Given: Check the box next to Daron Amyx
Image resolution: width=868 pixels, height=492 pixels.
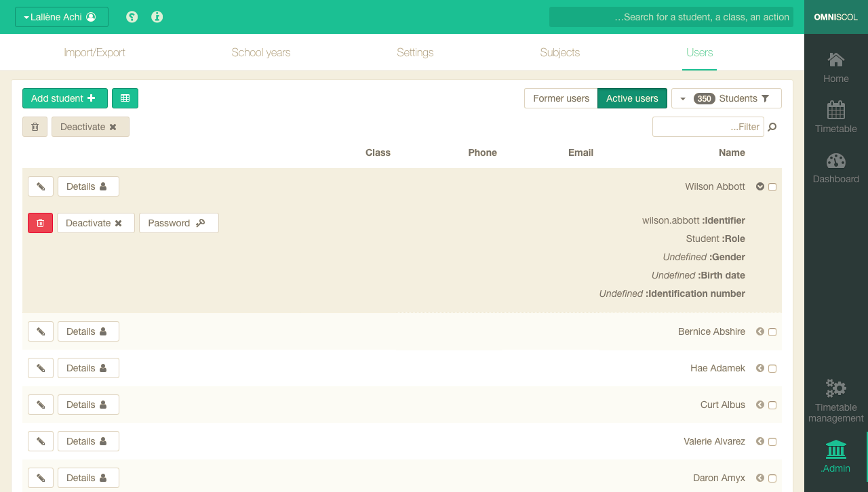Looking at the screenshot, I should [772, 478].
